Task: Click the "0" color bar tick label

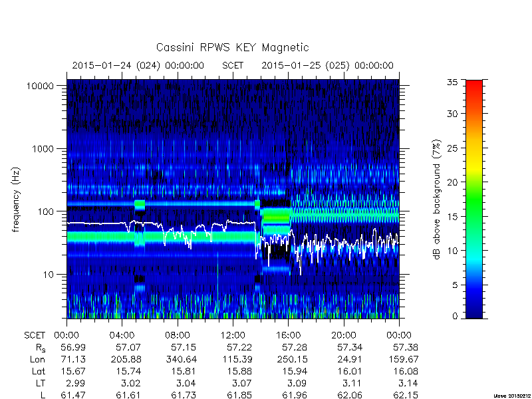Action: click(x=455, y=317)
